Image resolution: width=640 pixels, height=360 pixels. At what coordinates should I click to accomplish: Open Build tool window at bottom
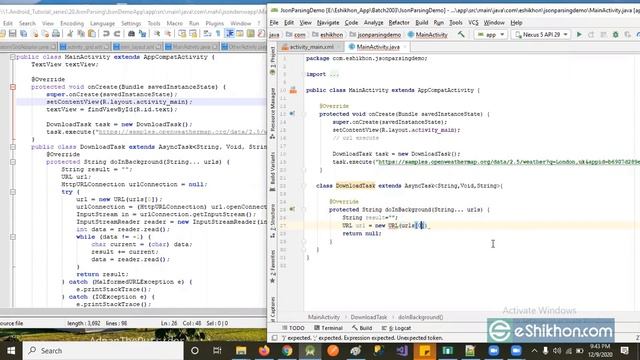362,328
